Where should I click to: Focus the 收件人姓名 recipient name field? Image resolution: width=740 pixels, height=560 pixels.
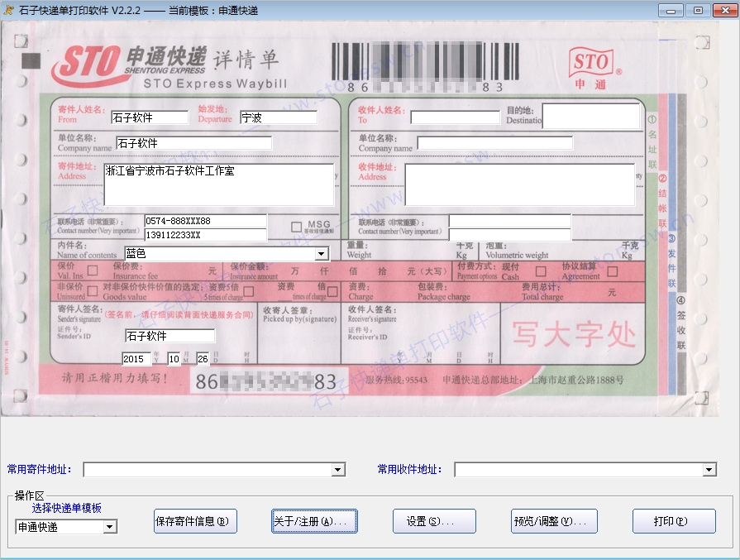pyautogui.click(x=456, y=117)
